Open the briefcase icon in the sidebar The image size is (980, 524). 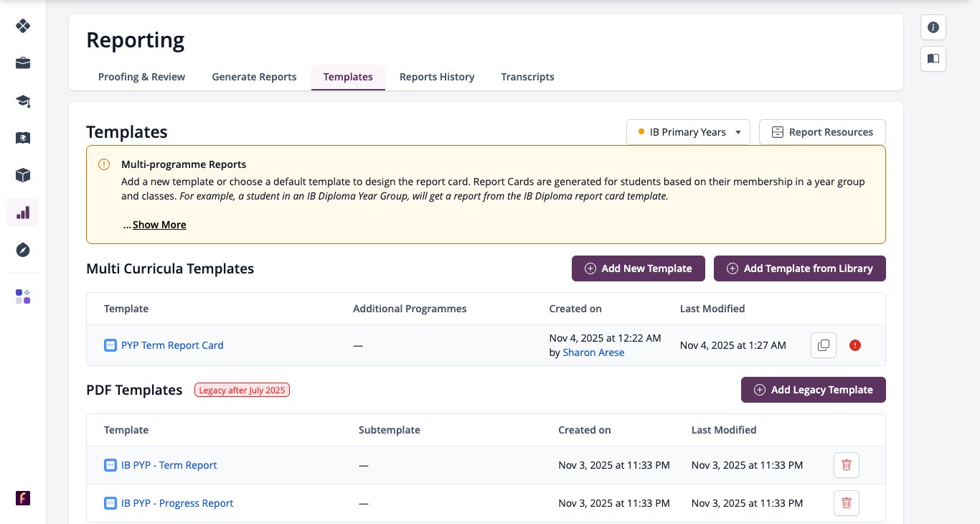(x=23, y=63)
